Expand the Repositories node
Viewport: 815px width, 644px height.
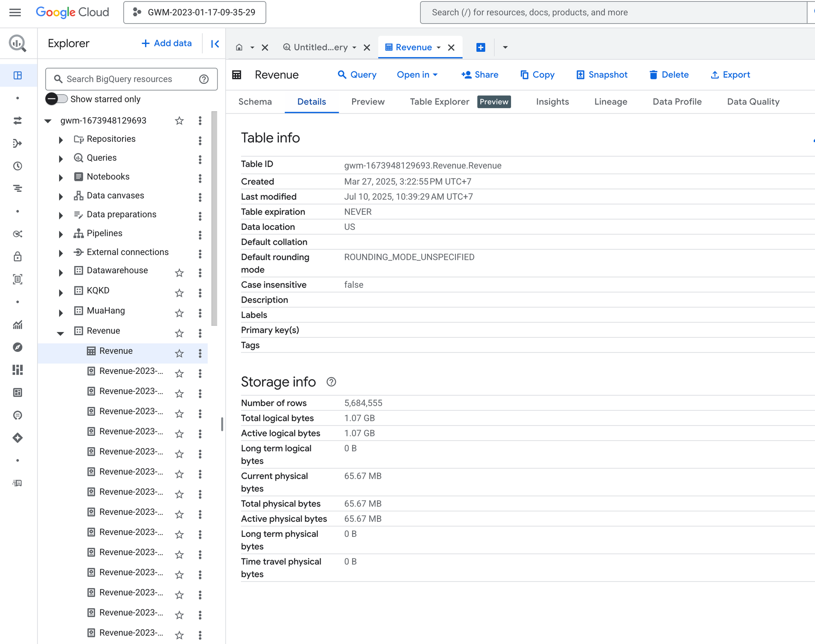[61, 140]
